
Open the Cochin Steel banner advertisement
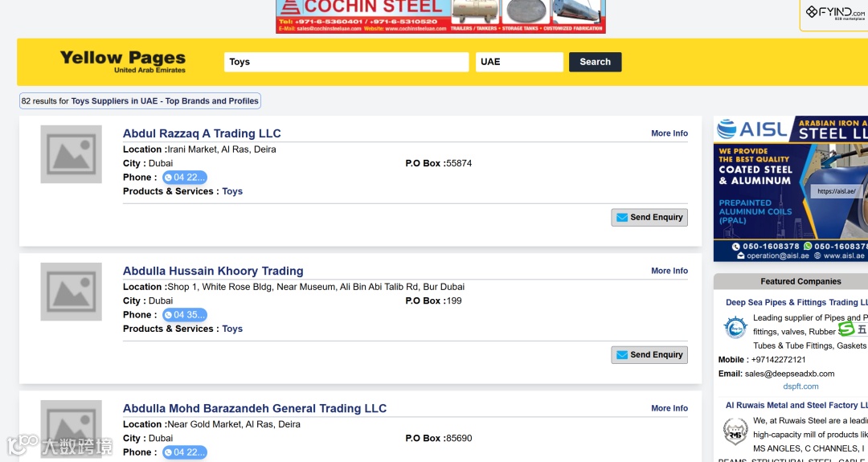point(440,16)
